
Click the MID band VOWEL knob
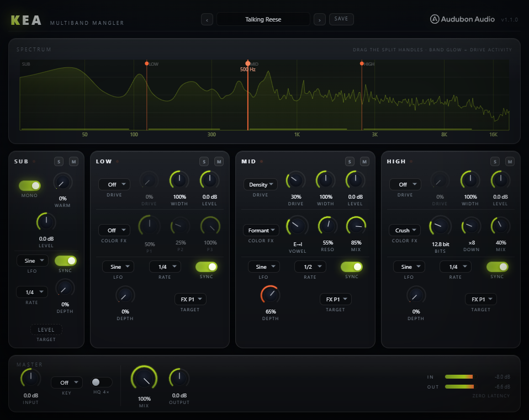pyautogui.click(x=297, y=226)
